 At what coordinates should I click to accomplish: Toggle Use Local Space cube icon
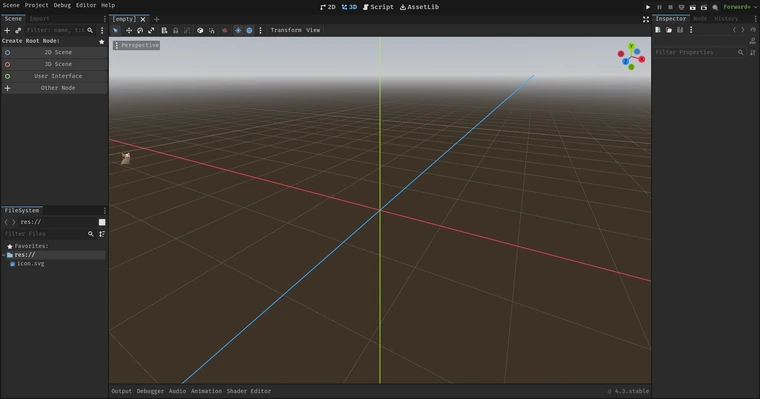tap(200, 30)
